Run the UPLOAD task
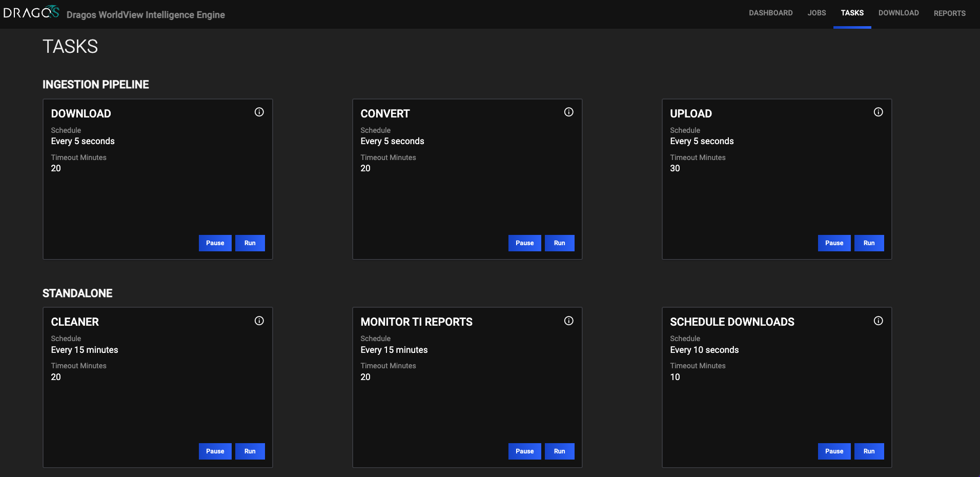This screenshot has width=980, height=477. tap(869, 243)
